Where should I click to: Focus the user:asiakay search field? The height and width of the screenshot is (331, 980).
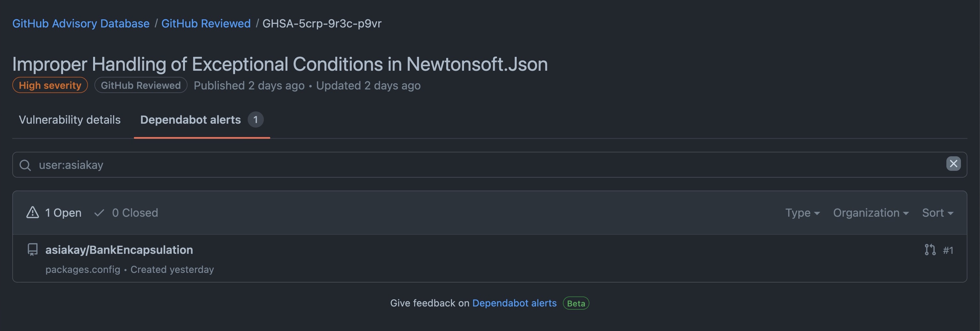[457, 165]
